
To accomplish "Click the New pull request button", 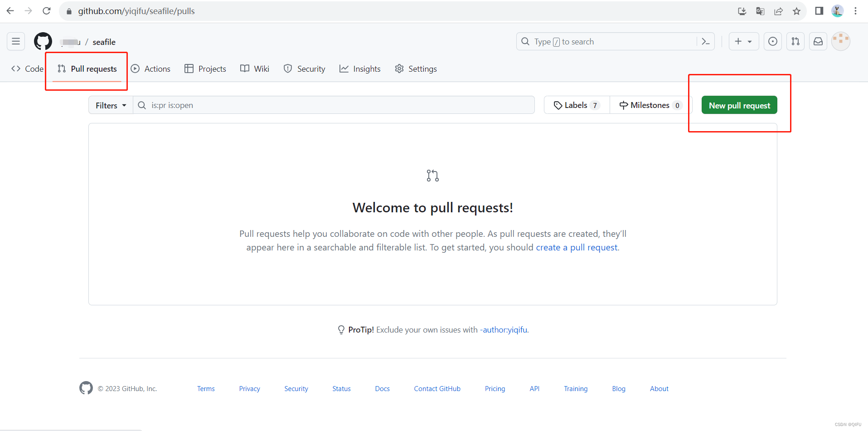I will [x=739, y=105].
